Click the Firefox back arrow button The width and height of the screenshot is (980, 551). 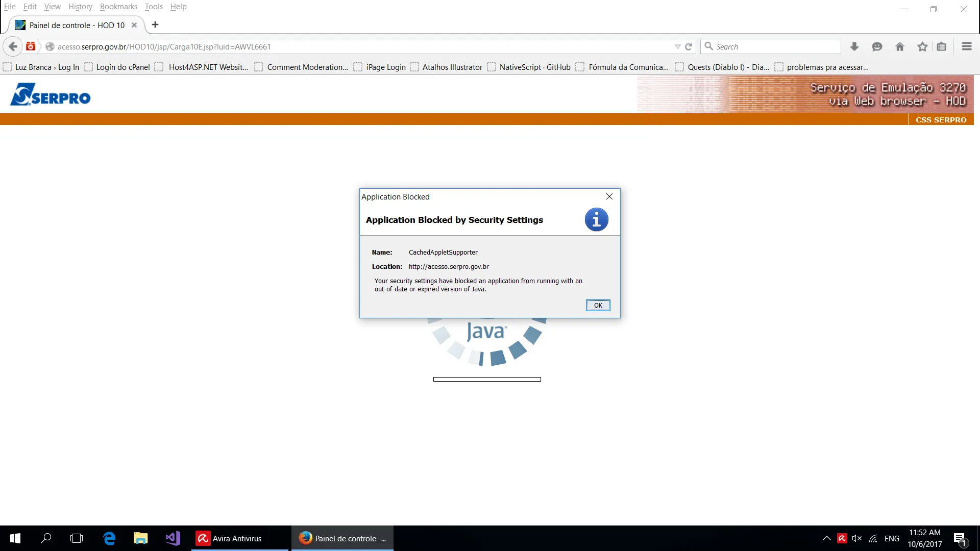[13, 46]
